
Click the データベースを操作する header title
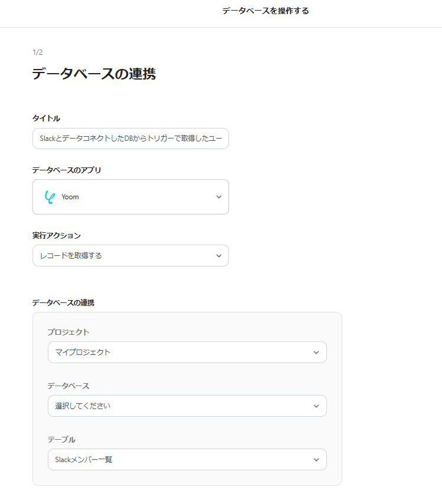pos(266,11)
